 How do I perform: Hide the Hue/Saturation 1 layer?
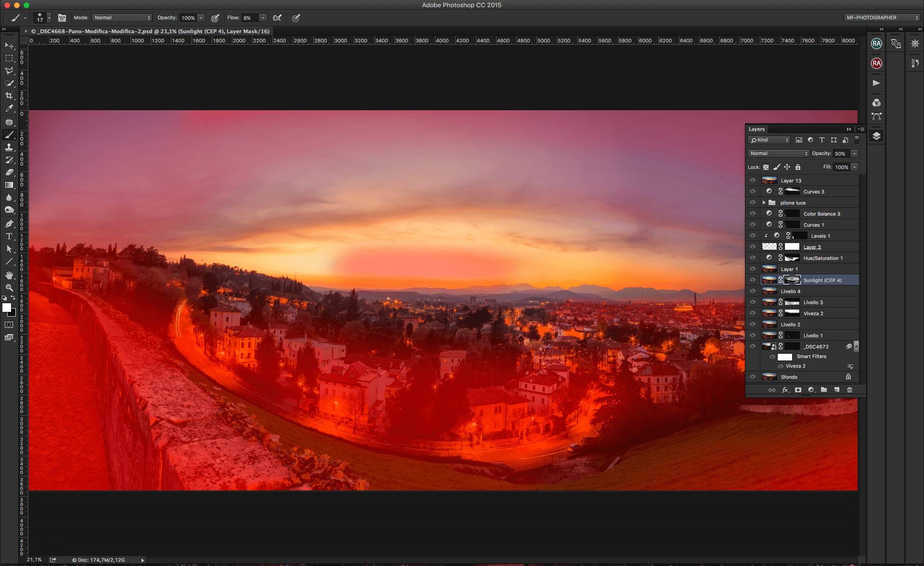click(x=753, y=258)
